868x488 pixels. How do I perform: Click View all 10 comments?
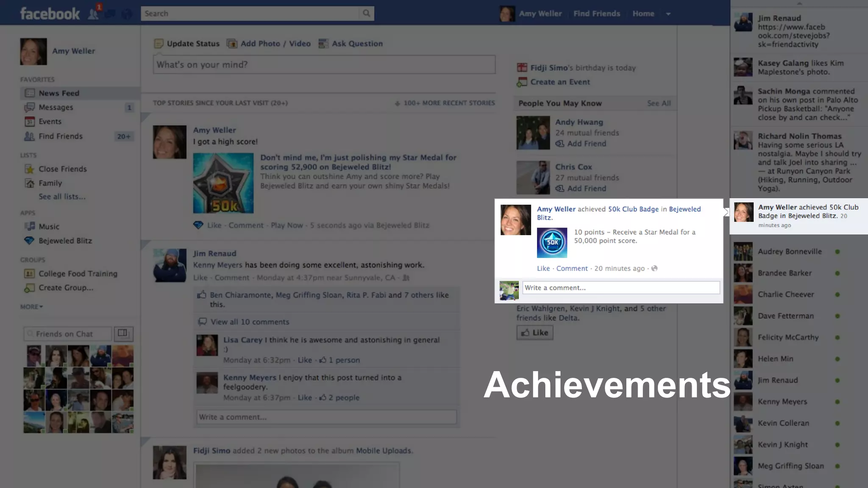coord(250,322)
